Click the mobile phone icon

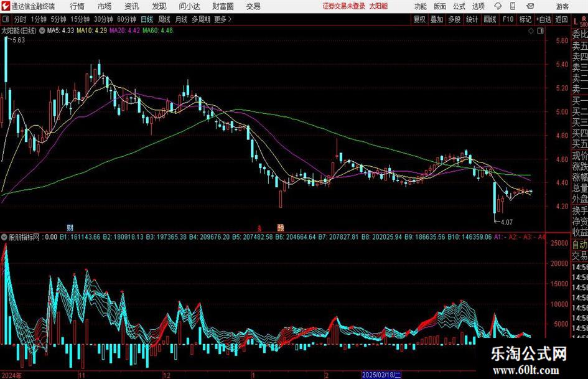coord(513,6)
